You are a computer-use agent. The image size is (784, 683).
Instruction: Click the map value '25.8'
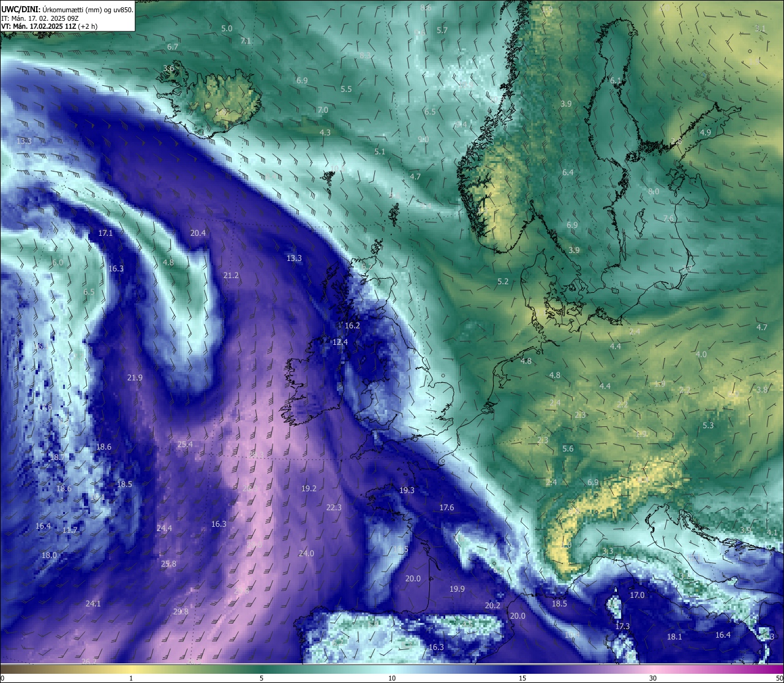click(168, 564)
